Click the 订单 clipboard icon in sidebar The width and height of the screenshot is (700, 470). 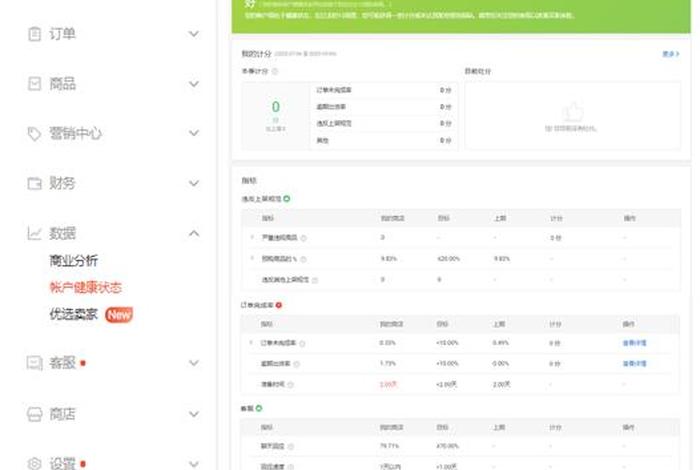point(34,34)
